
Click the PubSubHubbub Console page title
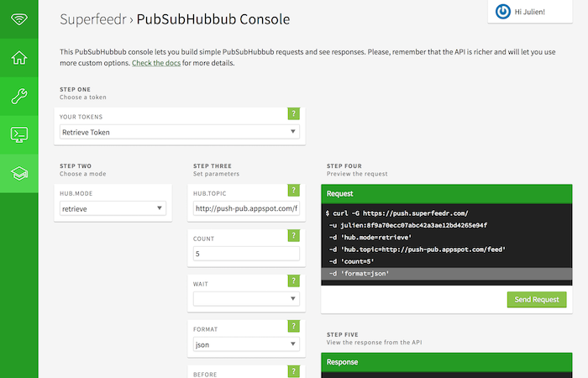pyautogui.click(x=213, y=19)
